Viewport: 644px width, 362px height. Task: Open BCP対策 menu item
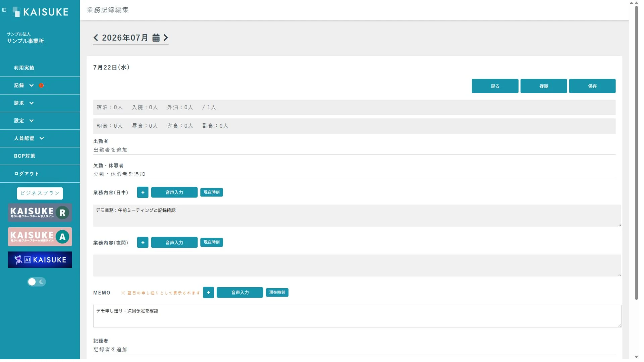(x=40, y=156)
